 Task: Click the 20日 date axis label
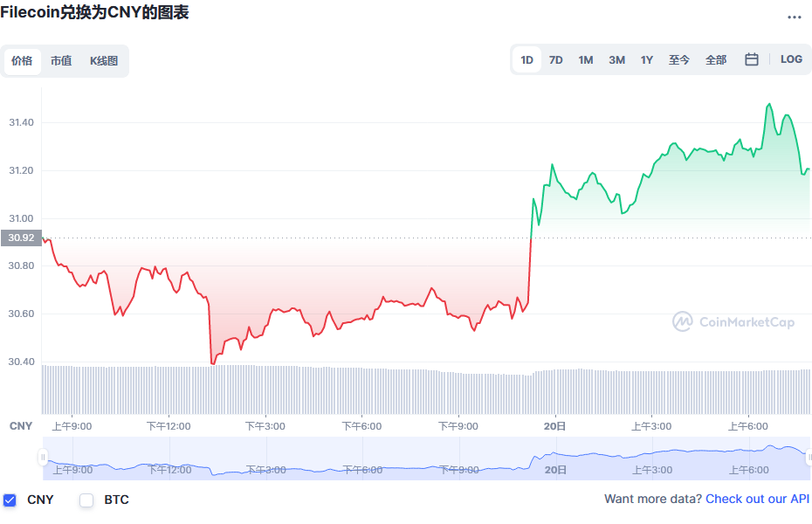tap(554, 426)
